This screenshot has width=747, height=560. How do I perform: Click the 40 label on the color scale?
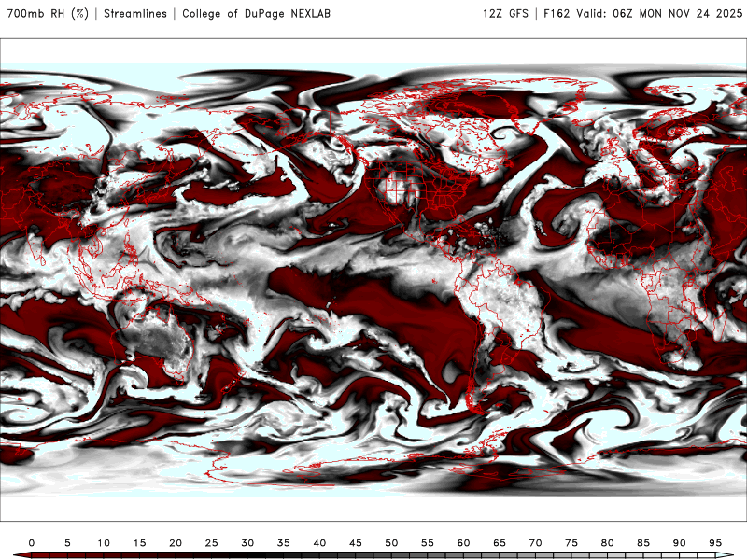[x=319, y=543]
